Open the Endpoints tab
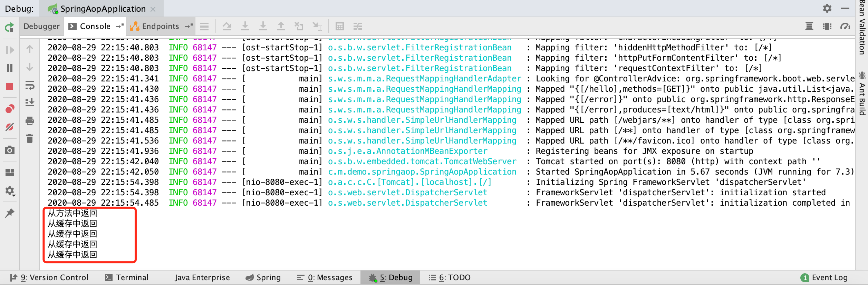 point(160,26)
